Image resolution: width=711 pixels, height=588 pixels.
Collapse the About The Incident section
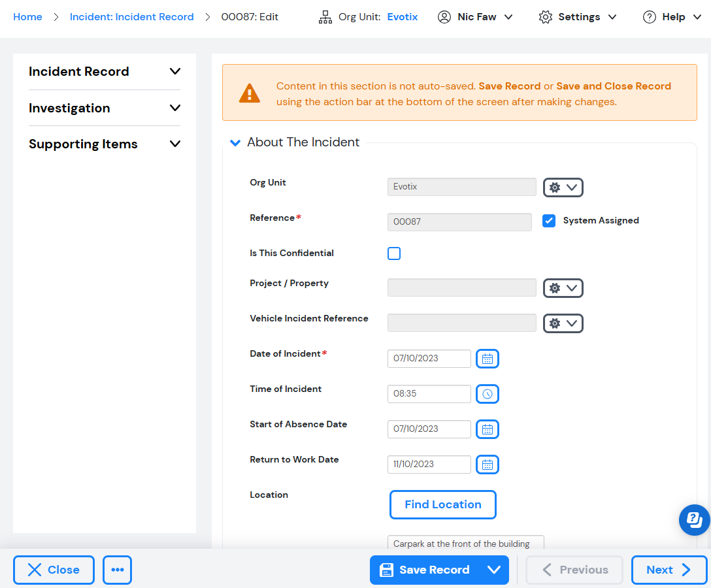pos(235,143)
